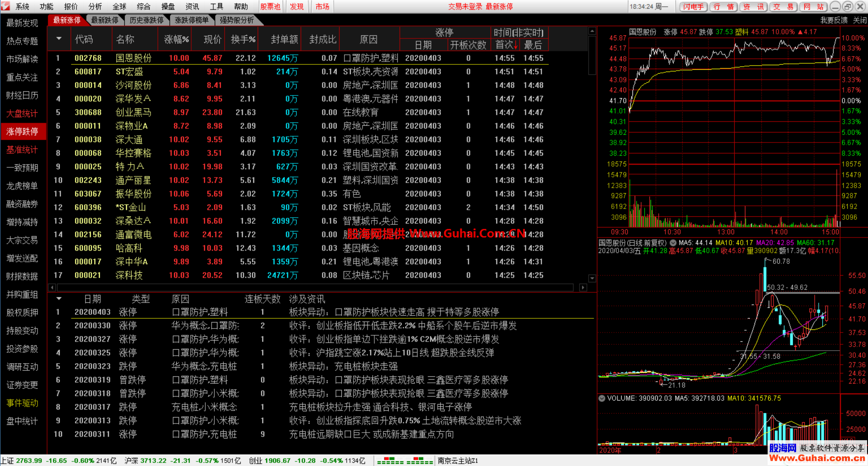Click the 闪电手 button
The width and height of the screenshot is (868, 466).
coord(693,6)
